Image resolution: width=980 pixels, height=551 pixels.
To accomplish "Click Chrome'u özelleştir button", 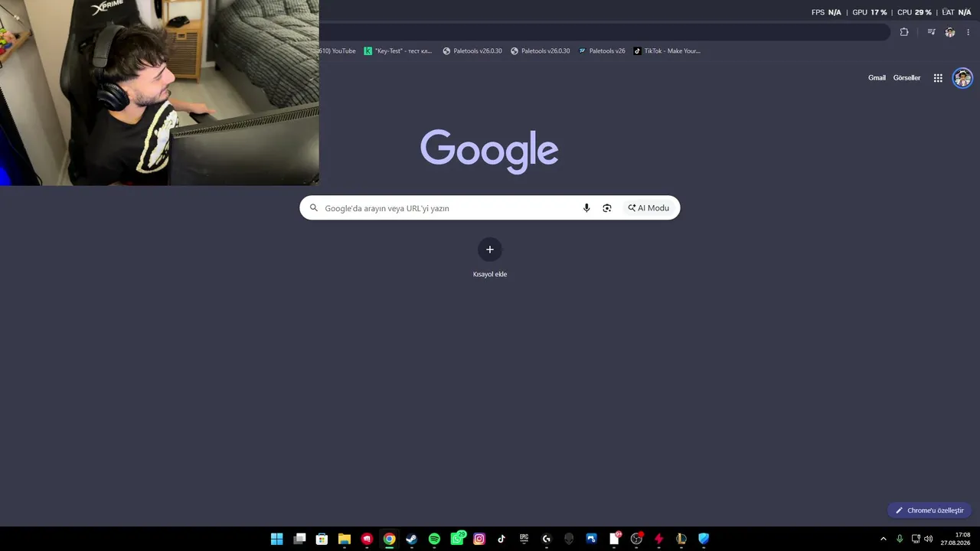I will [x=929, y=510].
